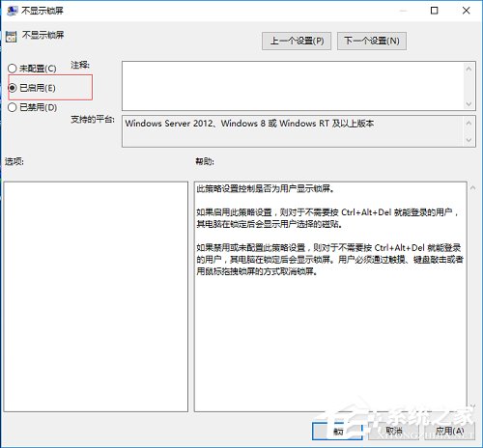Click the supported platform text "Windows Server 2012"
The image size is (483, 448).
coord(169,124)
